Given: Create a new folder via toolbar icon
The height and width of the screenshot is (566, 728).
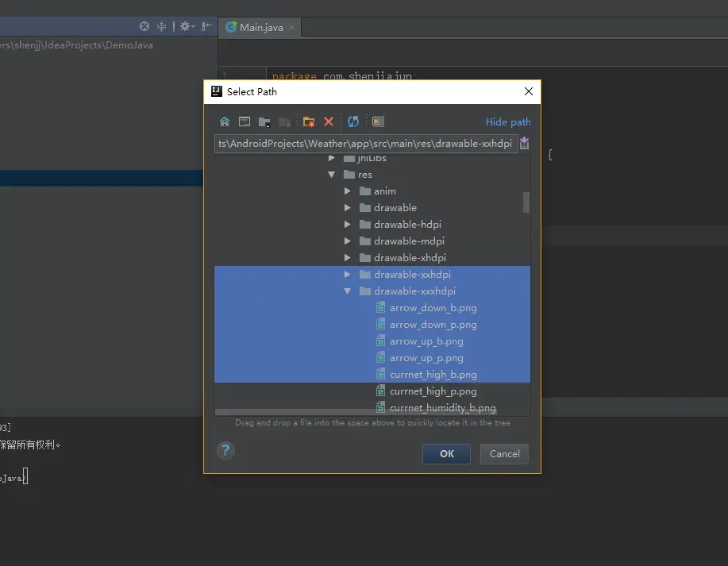Looking at the screenshot, I should 309,122.
